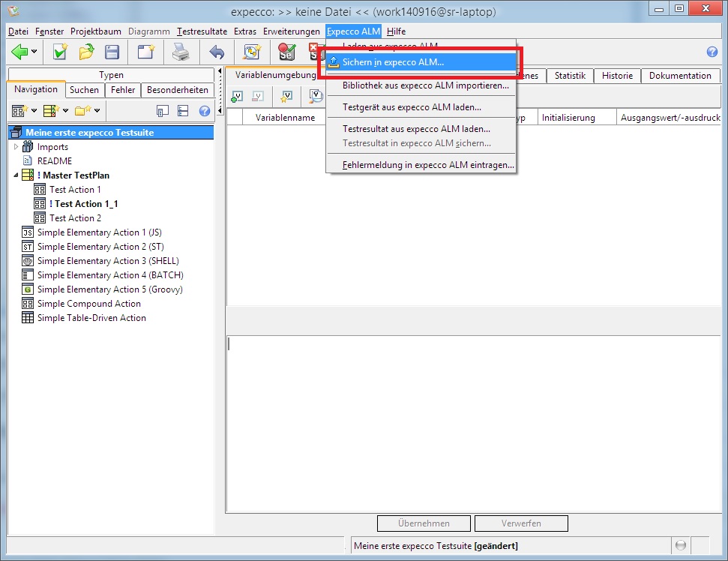Click the save floppy disk toolbar icon
The width and height of the screenshot is (728, 561).
tap(112, 52)
